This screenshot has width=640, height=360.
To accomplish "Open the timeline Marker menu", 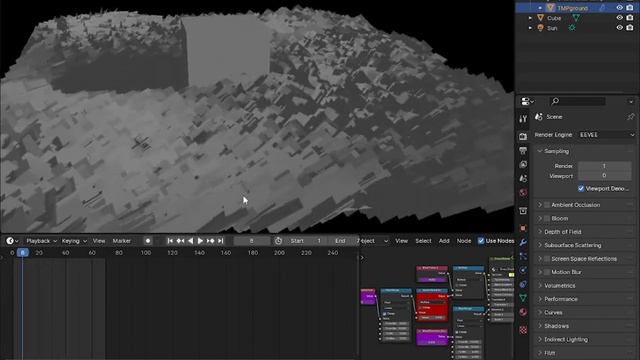I will tap(122, 241).
